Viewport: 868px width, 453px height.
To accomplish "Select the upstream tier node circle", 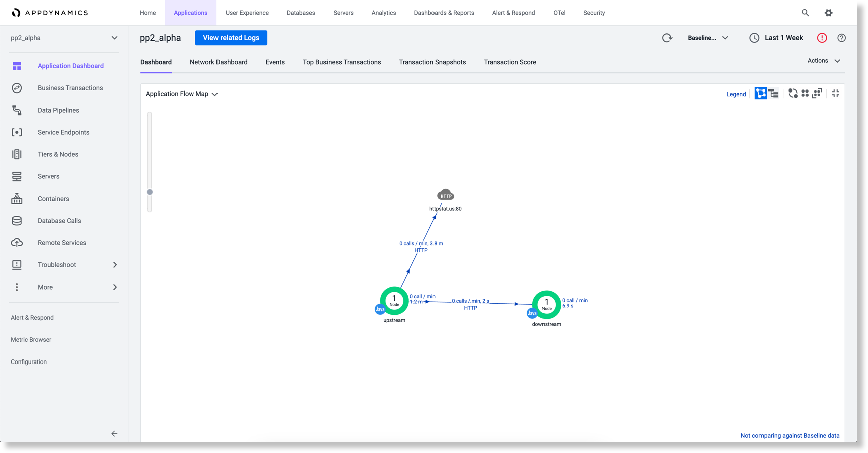I will [x=394, y=301].
